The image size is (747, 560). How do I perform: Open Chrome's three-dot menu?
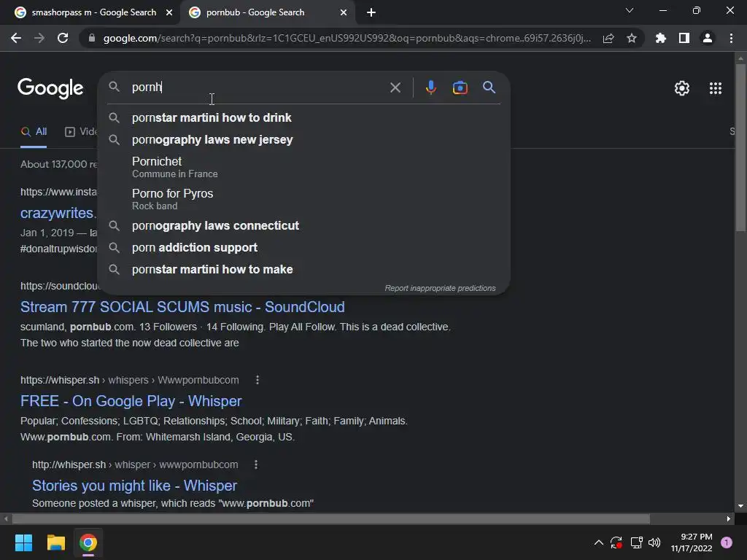point(731,38)
